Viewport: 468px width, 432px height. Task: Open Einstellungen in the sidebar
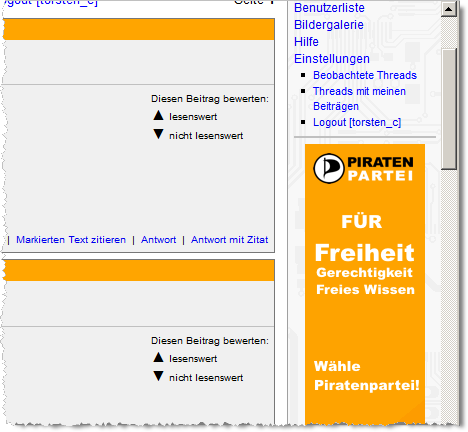(332, 59)
